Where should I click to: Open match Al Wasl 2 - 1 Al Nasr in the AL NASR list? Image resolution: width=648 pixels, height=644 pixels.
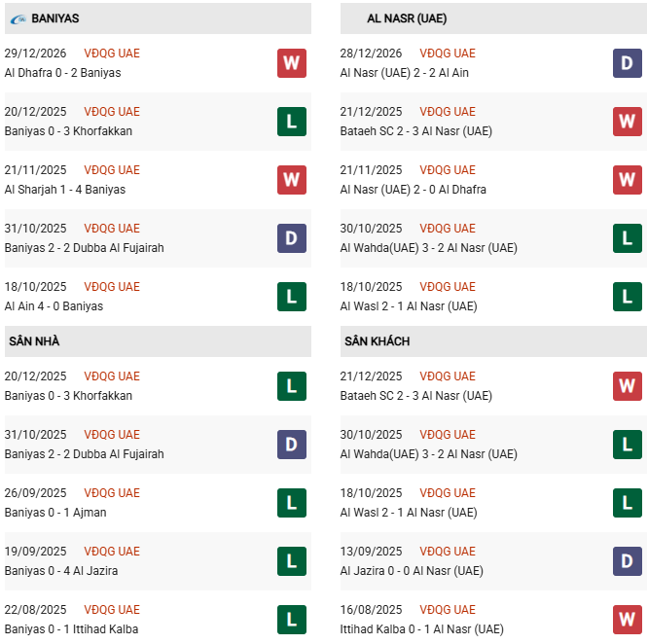tap(409, 306)
